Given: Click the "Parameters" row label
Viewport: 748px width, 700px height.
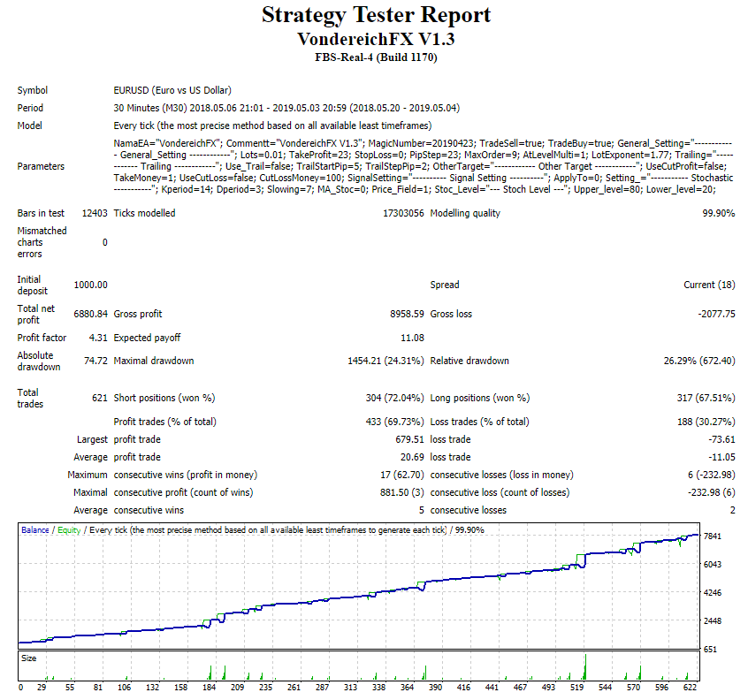Looking at the screenshot, I should tap(41, 166).
